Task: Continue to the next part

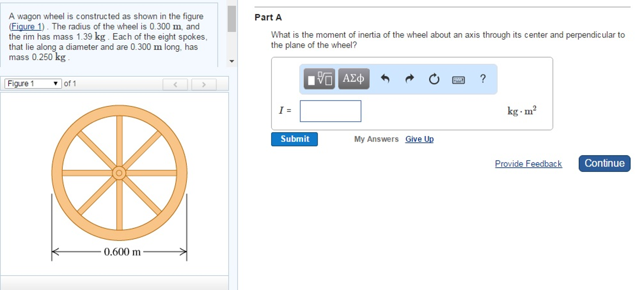Action: [604, 163]
